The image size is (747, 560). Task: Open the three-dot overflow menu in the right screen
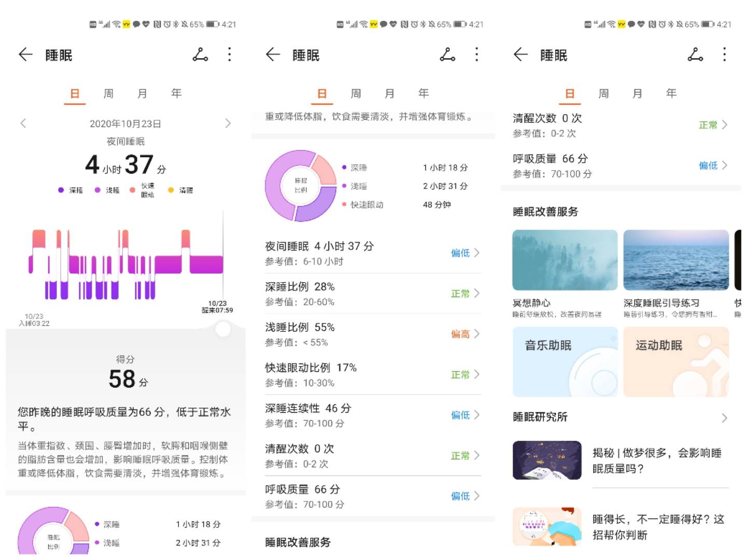point(724,54)
